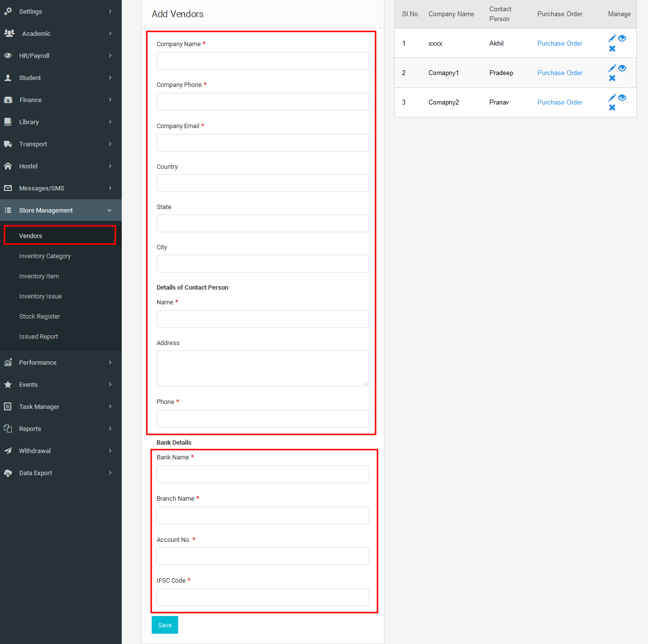Collapse the Store Management menu chevron
Viewport: 648px width, 644px height.
tap(109, 210)
